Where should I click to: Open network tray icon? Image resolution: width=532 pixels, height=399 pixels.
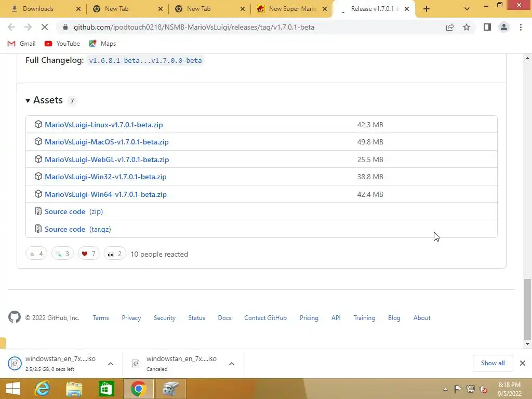pyautogui.click(x=471, y=389)
